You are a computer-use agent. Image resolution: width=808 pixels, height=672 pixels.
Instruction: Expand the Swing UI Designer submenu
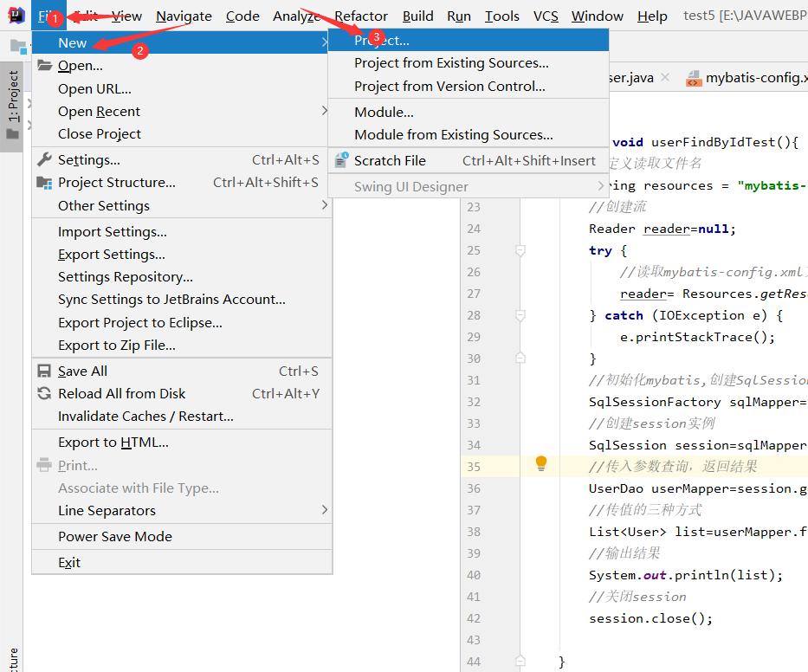tap(600, 185)
